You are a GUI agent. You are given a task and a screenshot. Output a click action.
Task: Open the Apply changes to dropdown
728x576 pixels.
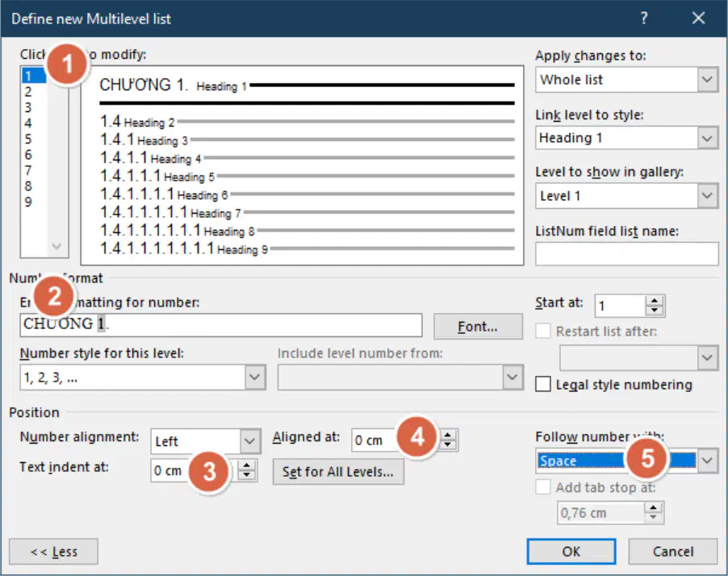coord(707,79)
